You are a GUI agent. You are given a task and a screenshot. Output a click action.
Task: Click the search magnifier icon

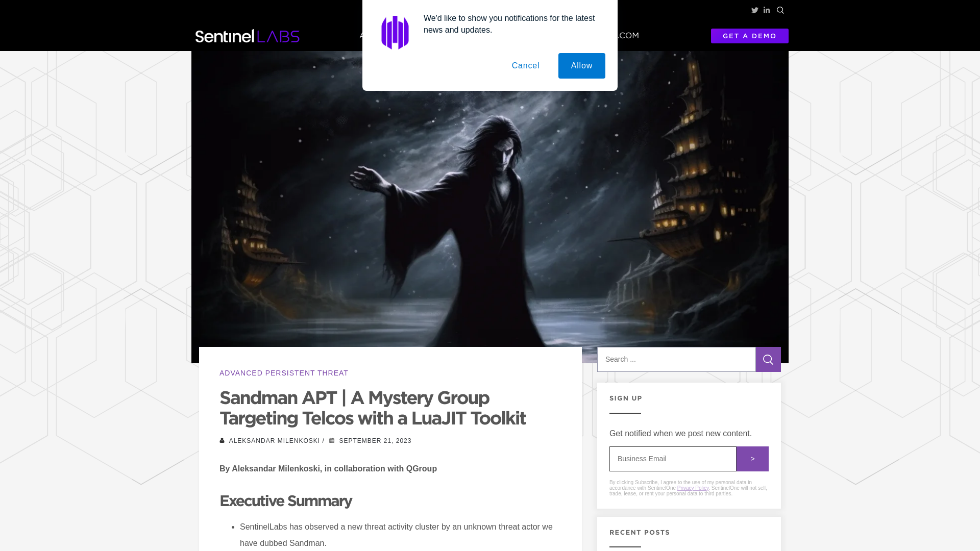(x=780, y=9)
